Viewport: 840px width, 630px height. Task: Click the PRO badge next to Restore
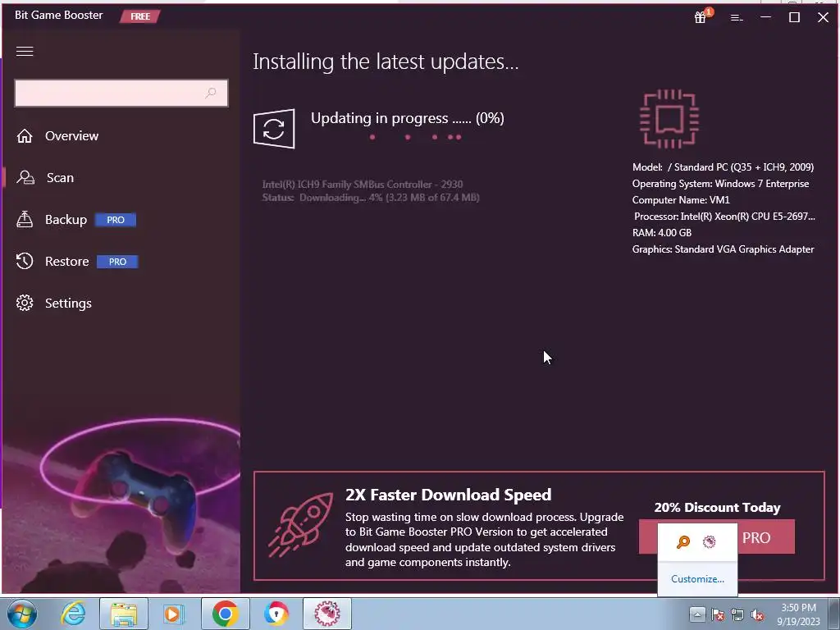117,262
